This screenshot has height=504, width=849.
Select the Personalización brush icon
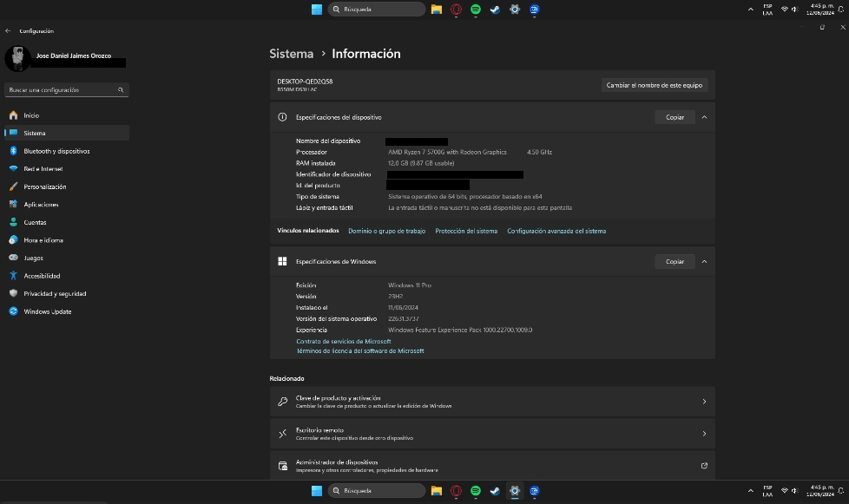pos(13,187)
